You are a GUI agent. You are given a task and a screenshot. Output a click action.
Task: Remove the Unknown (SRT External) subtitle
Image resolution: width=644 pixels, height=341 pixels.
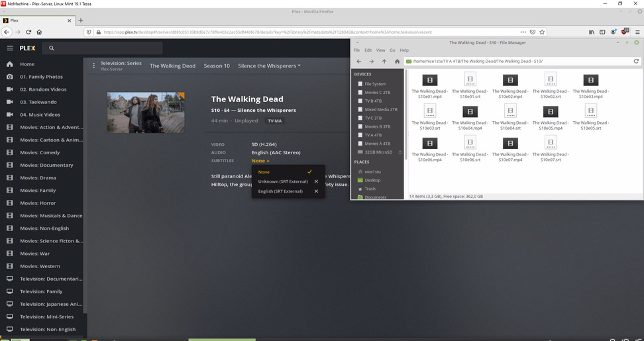pos(316,181)
